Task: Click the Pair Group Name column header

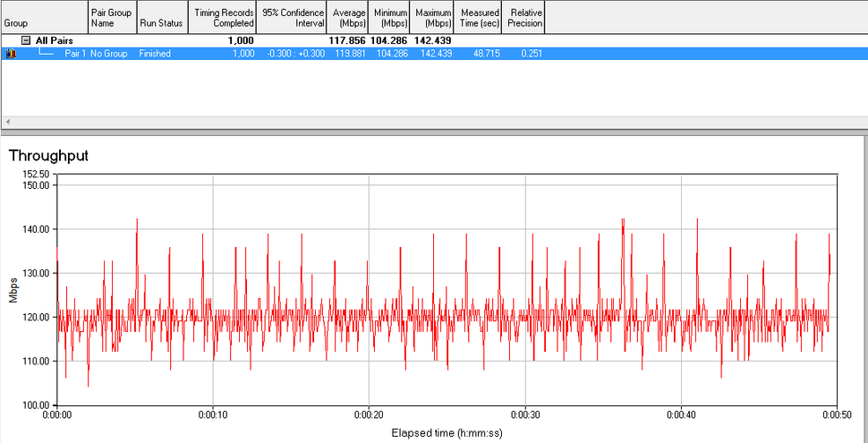Action: point(113,17)
